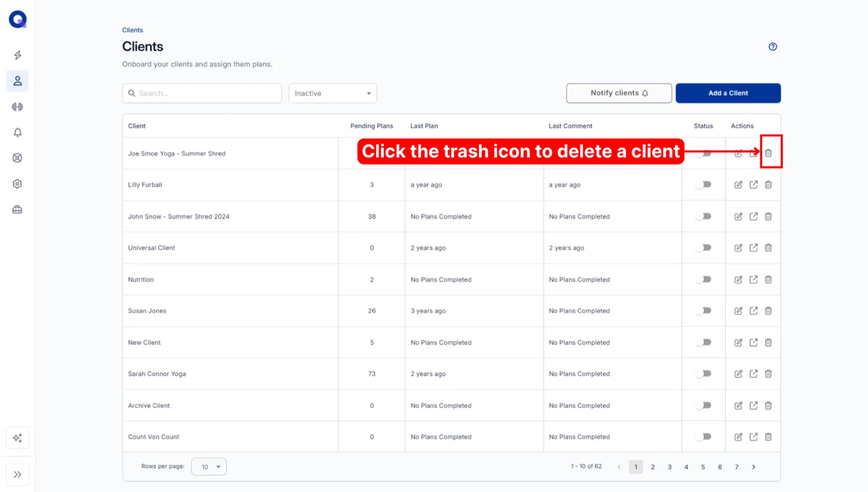
Task: Click the Add a Client button
Action: [728, 93]
